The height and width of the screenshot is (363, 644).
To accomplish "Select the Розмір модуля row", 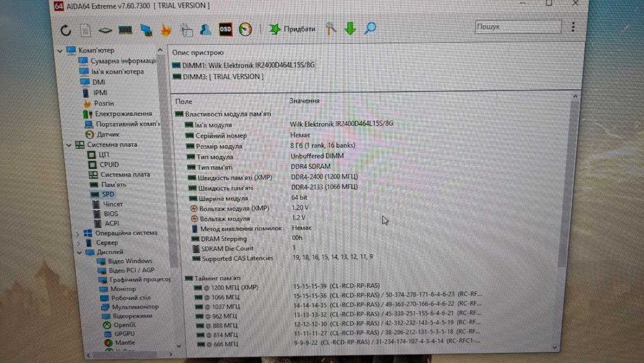I will tap(219, 146).
